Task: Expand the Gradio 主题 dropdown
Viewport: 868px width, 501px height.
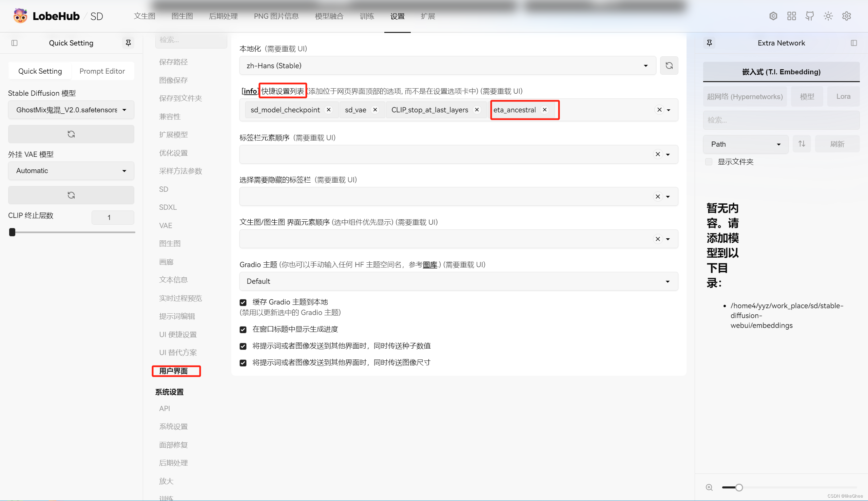Action: click(x=668, y=281)
